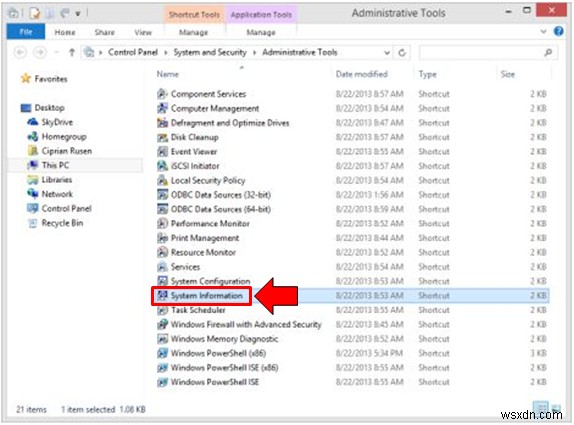Select the Disk Cleanup icon
Image resolution: width=574 pixels, height=425 pixels.
(162, 137)
